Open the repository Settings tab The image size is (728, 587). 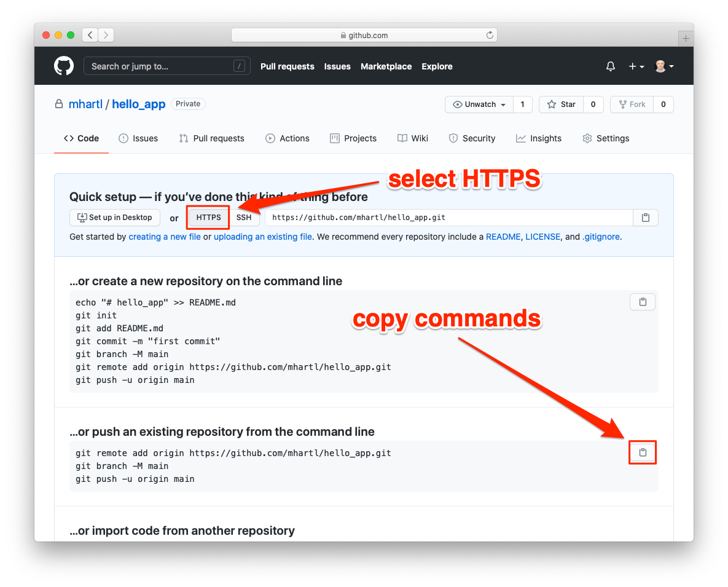tap(605, 138)
